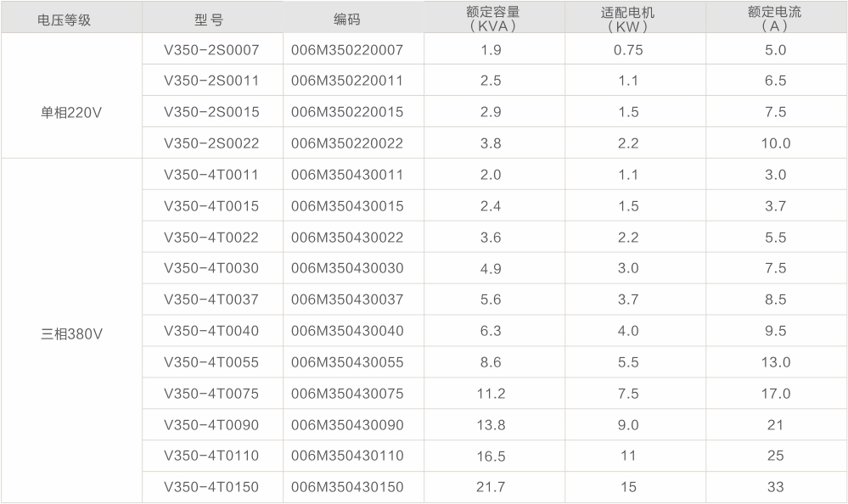Select the 编码 column header
The width and height of the screenshot is (848, 504).
pyautogui.click(x=346, y=19)
